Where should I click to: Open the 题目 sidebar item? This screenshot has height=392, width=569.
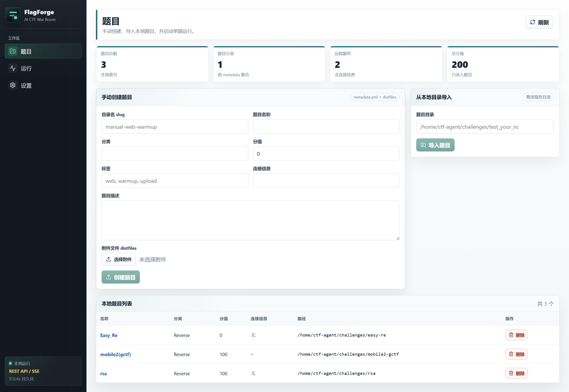click(43, 51)
